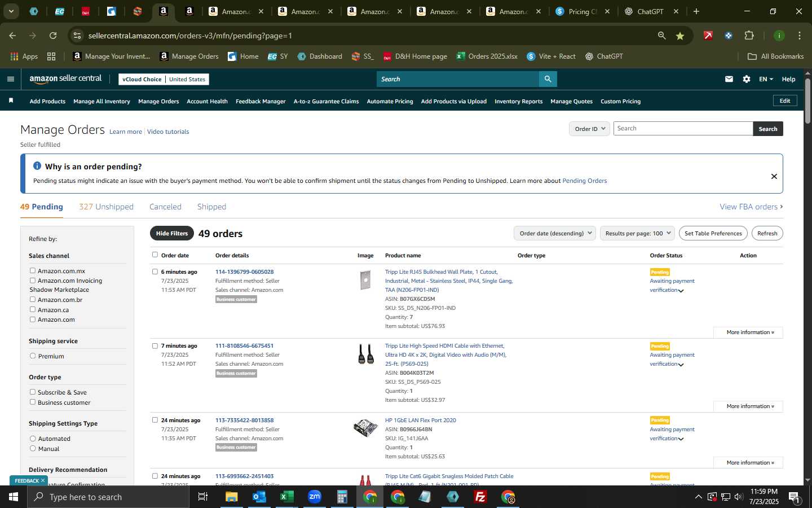
Task: Expand More information for order 111-8108546-6675451
Action: pyautogui.click(x=748, y=406)
